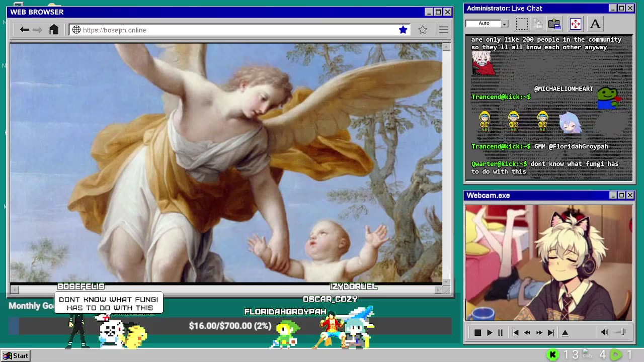Fast-forward the Webcam.exe video

click(539, 332)
